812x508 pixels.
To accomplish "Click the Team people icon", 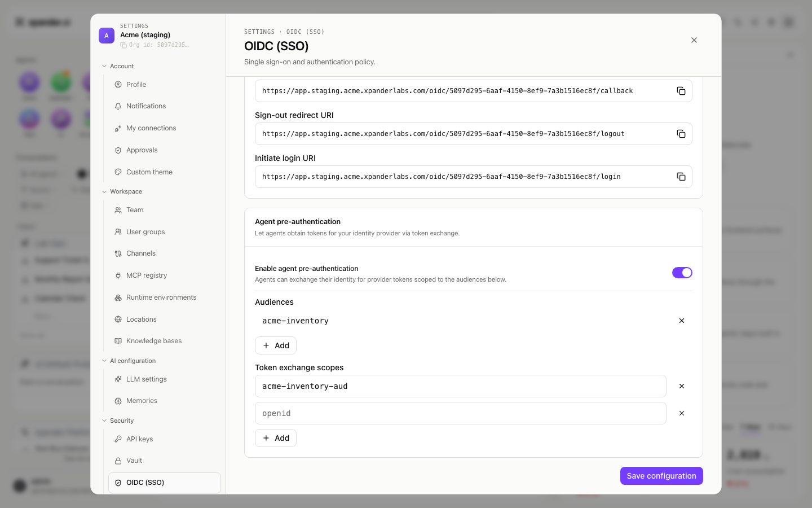I will 118,210.
